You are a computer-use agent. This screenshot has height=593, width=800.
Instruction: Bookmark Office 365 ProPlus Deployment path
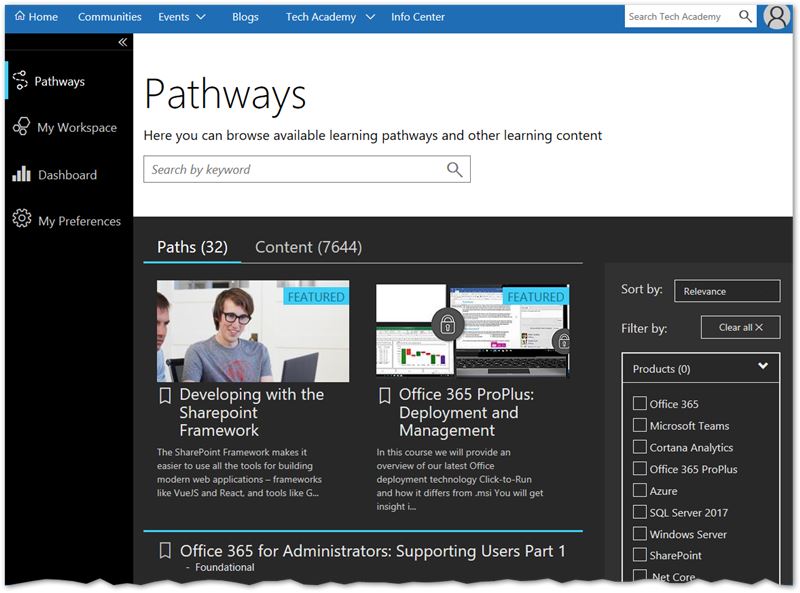(x=385, y=396)
